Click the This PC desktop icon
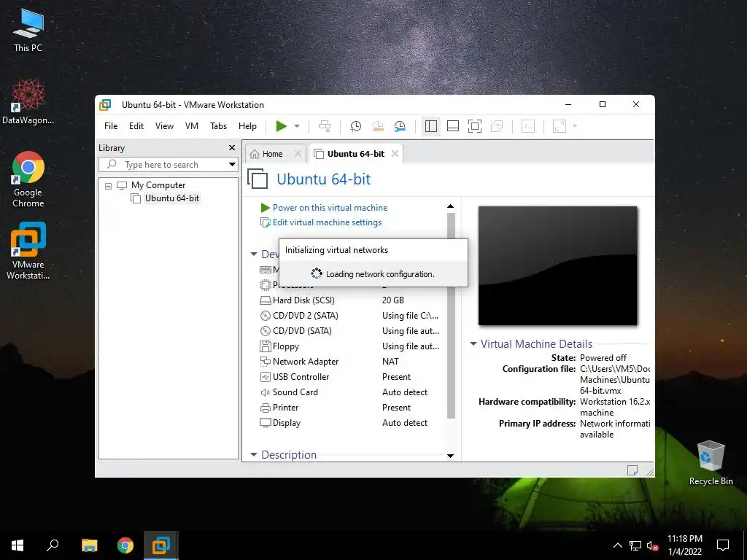 (x=28, y=31)
